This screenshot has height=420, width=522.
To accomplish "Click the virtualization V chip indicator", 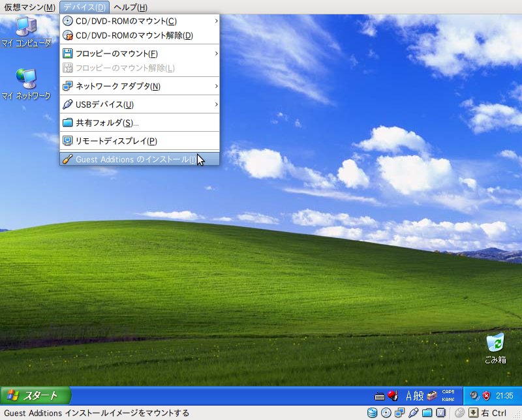I will 441,413.
